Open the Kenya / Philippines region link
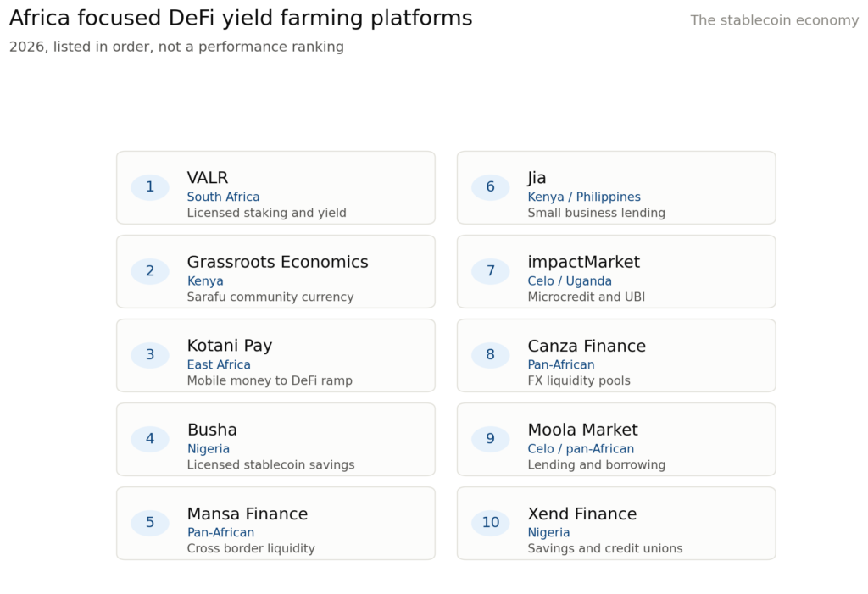This screenshot has width=868, height=594. coord(584,197)
